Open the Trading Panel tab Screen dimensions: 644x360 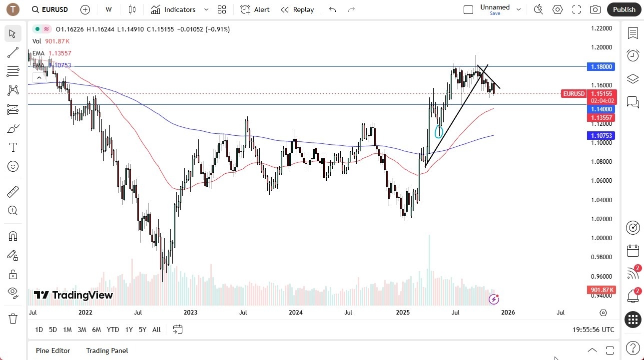tap(106, 351)
